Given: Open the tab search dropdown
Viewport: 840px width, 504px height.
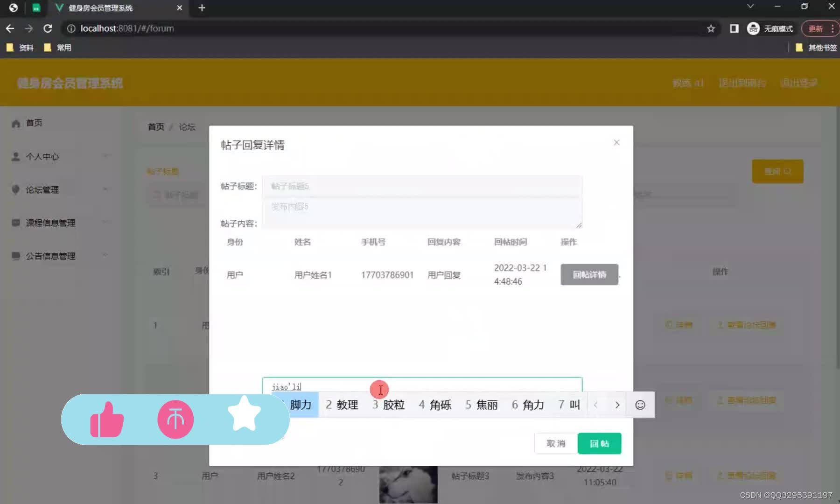Looking at the screenshot, I should [750, 6].
